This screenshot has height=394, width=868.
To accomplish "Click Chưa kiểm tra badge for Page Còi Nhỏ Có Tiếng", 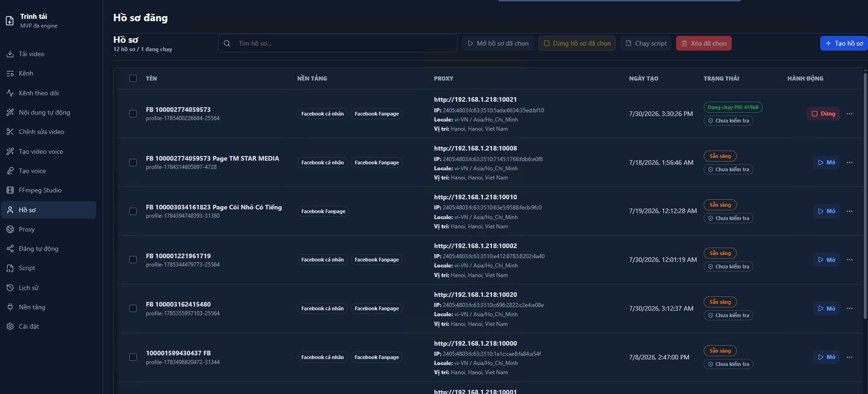I will point(729,218).
